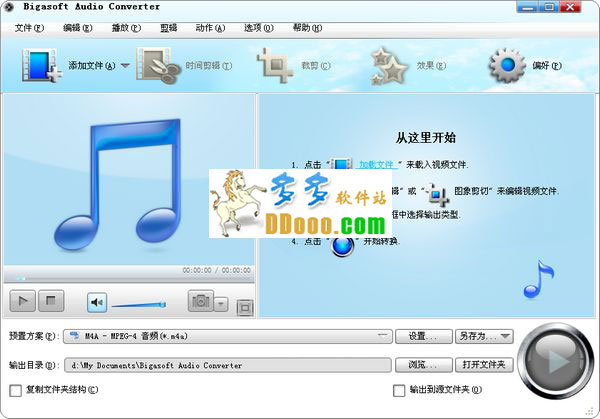Mute audio with the speaker icon

[97, 303]
